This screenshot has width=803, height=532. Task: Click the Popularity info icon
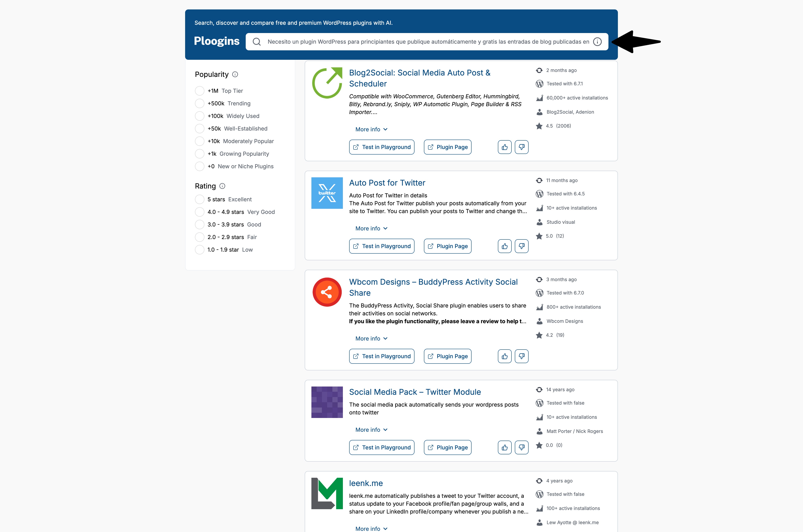(235, 74)
